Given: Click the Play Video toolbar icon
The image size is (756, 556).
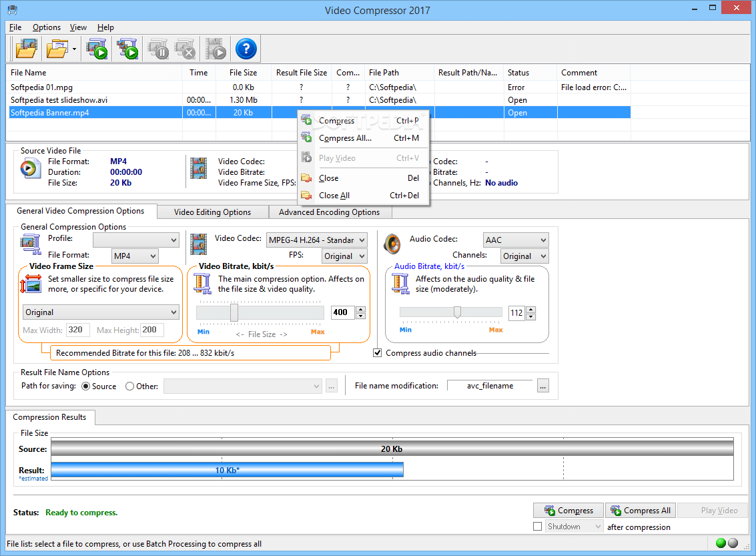Looking at the screenshot, I should (x=216, y=49).
